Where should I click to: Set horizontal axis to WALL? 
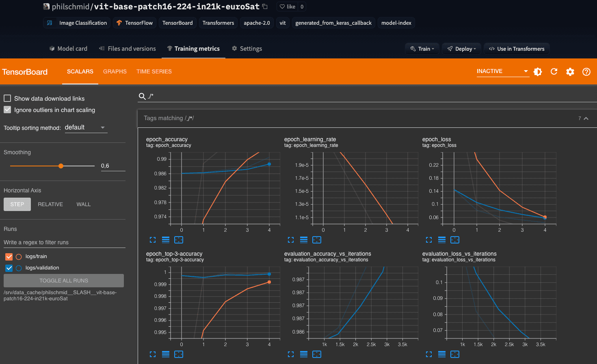84,204
